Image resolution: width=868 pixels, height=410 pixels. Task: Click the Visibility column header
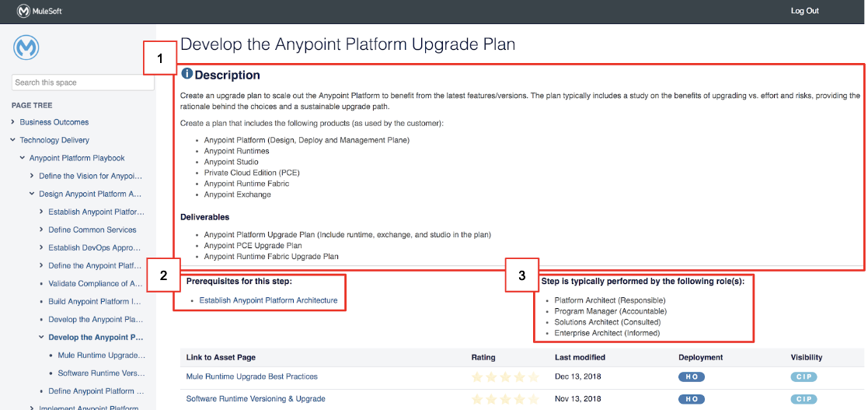coord(807,357)
